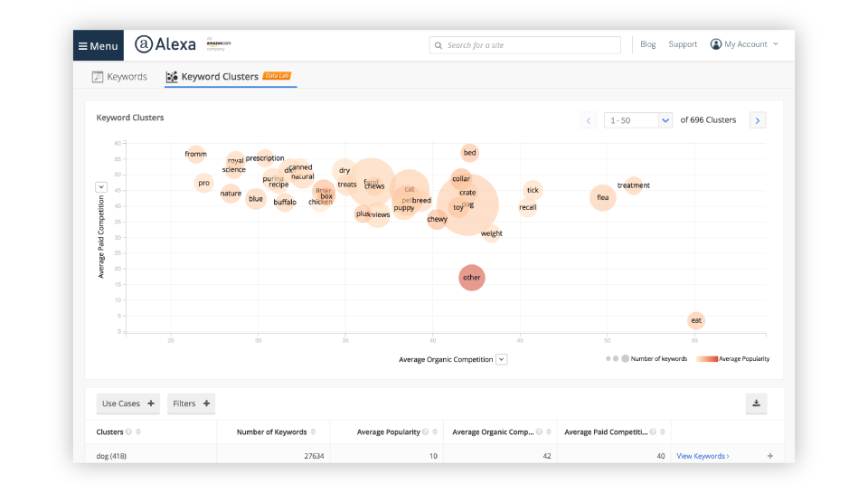Screen dimensions: 868x493
Task: Select the Keyword Clusters tab
Action: click(x=219, y=77)
